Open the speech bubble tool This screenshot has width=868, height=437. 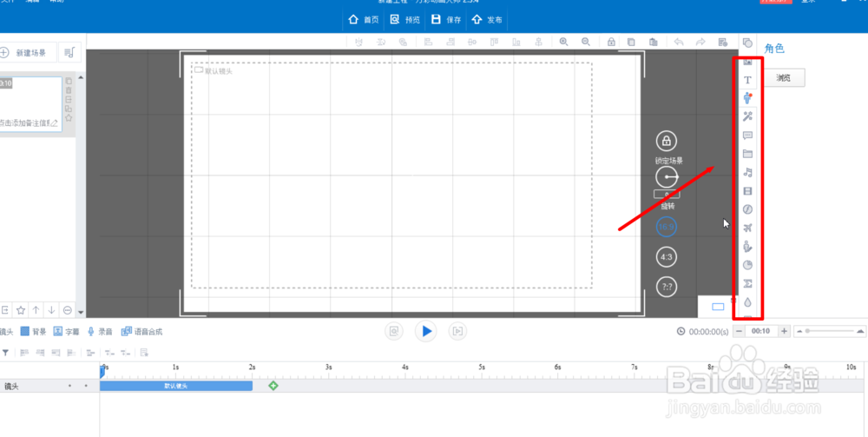[x=747, y=136]
